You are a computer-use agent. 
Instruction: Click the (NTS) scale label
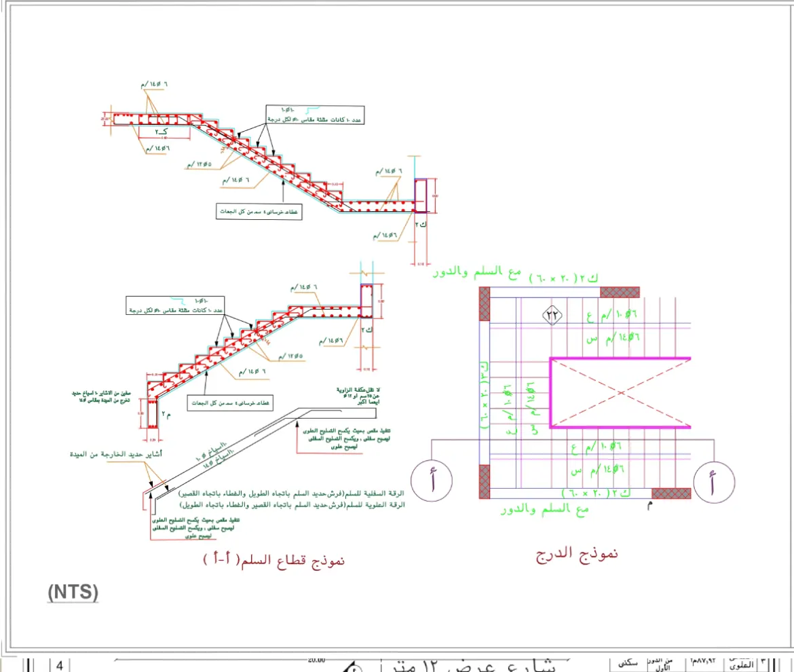pos(73,592)
